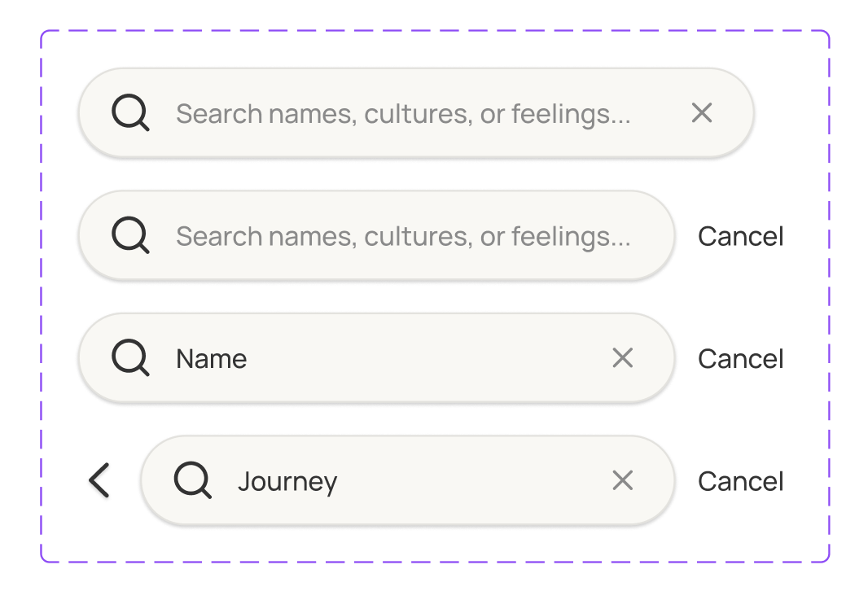The width and height of the screenshot is (868, 591).
Task: Go back using the left chevron arrow
Action: click(99, 480)
